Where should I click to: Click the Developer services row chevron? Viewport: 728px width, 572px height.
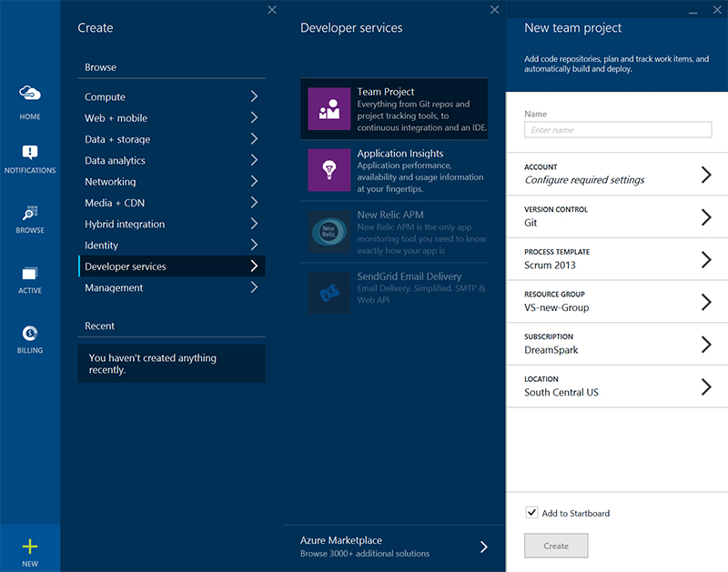[254, 266]
